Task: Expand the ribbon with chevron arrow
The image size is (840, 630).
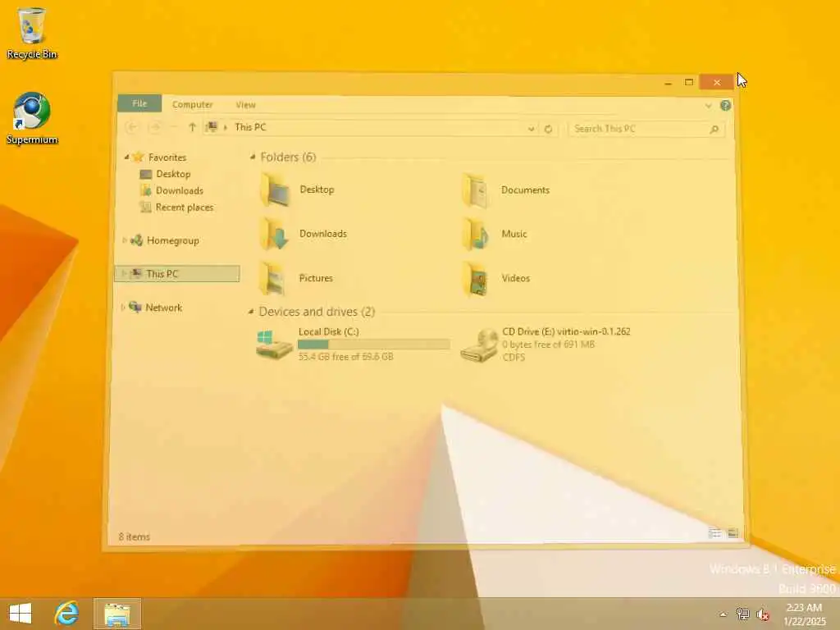Action: click(x=708, y=106)
